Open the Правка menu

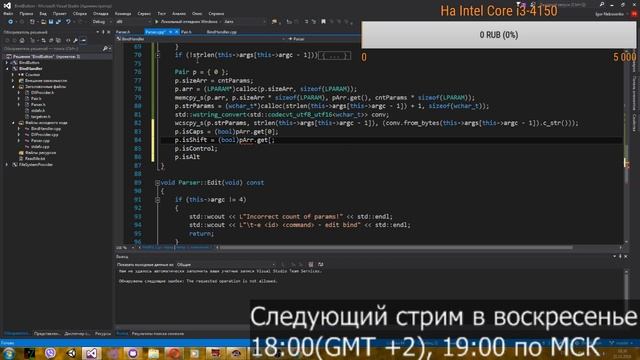[26, 13]
